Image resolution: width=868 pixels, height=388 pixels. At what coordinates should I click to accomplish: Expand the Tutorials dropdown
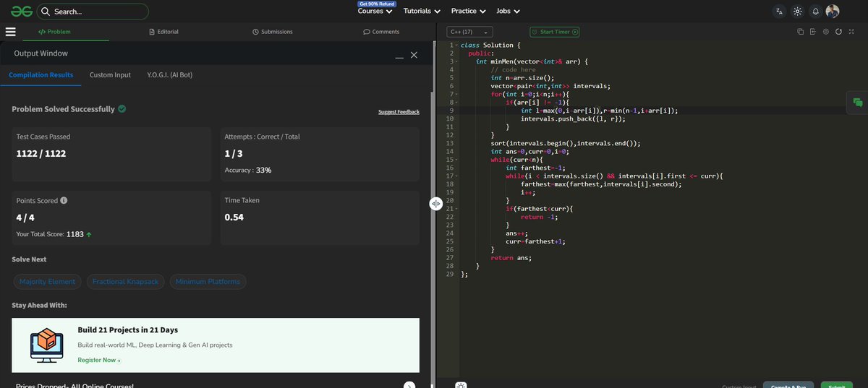pyautogui.click(x=422, y=11)
